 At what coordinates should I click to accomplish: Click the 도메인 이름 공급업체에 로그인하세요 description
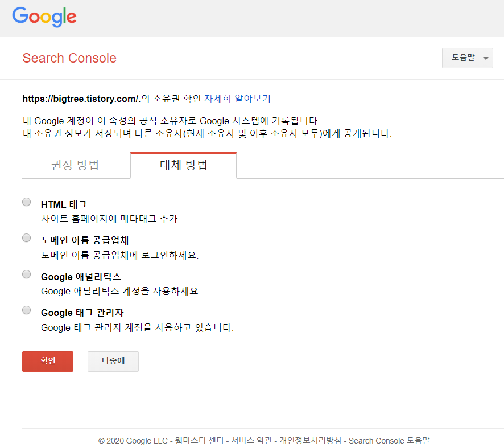point(120,255)
